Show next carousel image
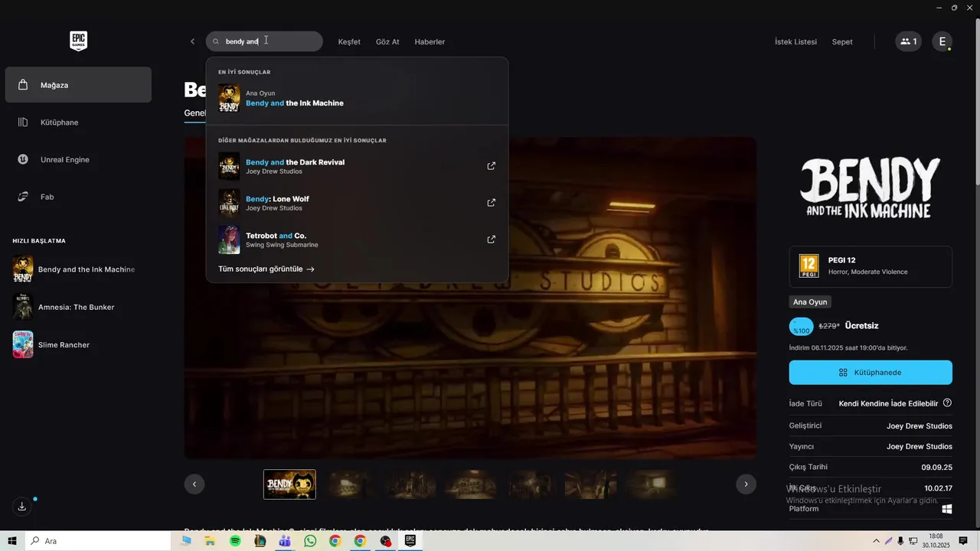 click(746, 484)
